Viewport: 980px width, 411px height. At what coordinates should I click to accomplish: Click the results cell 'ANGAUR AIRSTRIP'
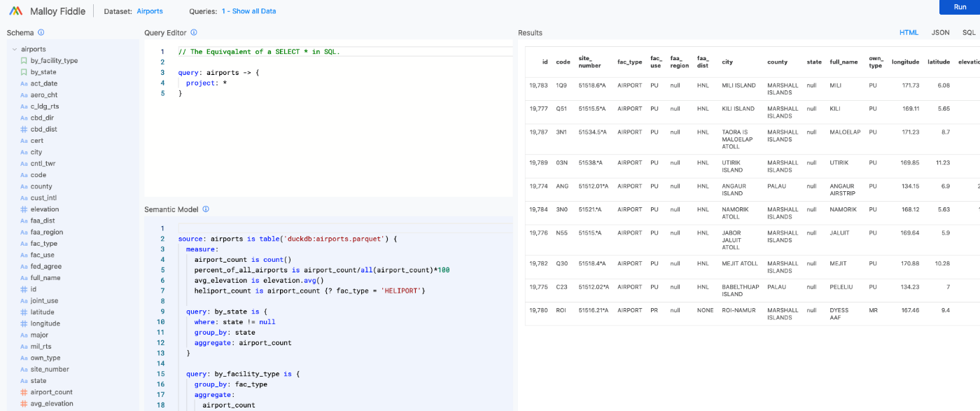(x=842, y=190)
